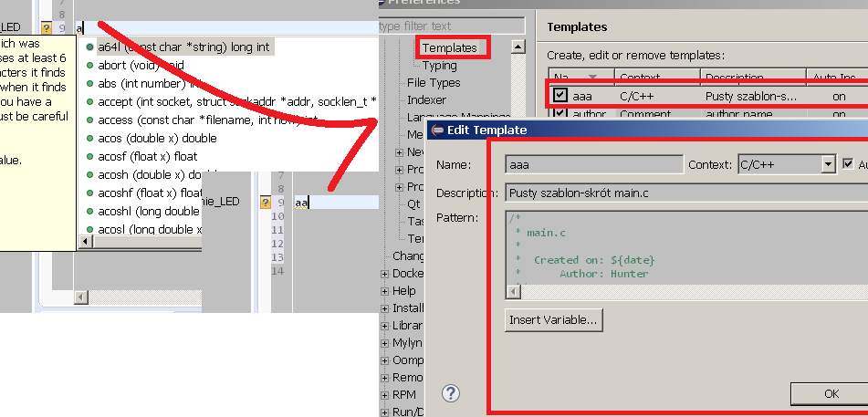Select Language Mappings in the Preferences tree

pyautogui.click(x=458, y=118)
